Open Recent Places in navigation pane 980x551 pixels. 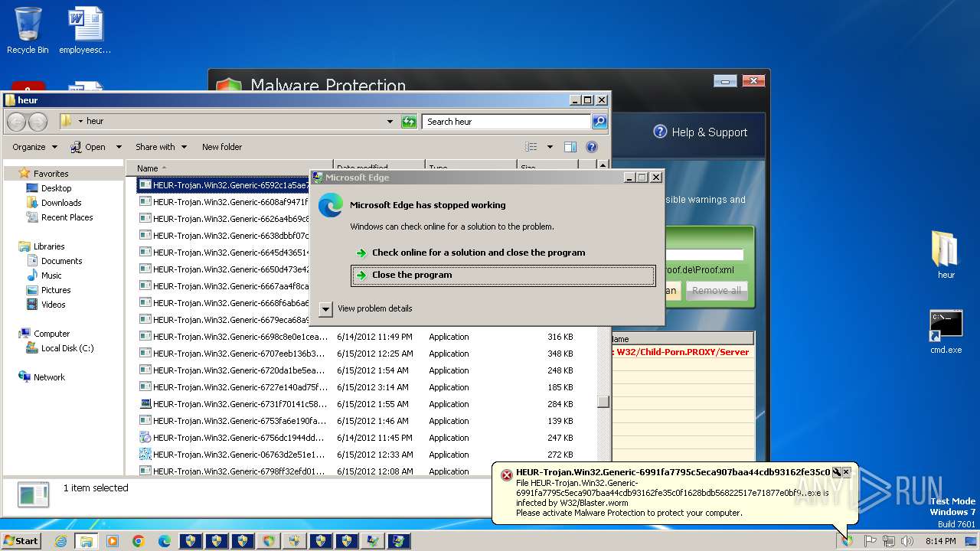(x=67, y=217)
